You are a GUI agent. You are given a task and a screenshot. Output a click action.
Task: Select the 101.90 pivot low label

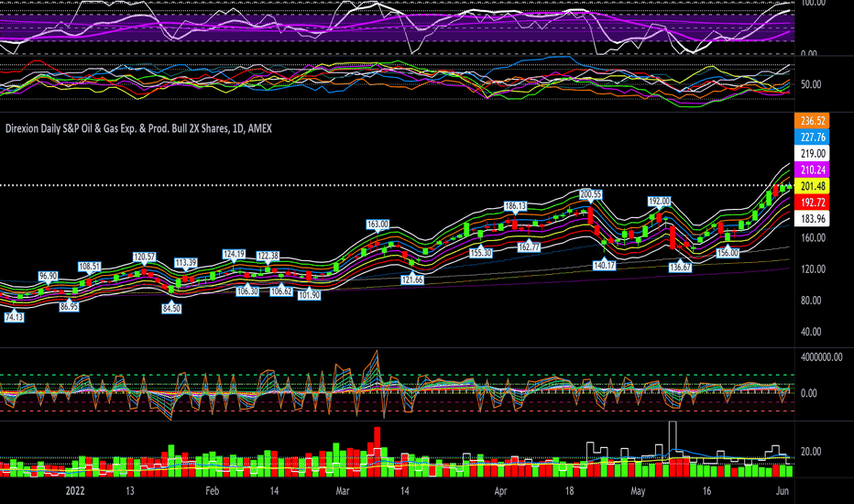tap(310, 295)
